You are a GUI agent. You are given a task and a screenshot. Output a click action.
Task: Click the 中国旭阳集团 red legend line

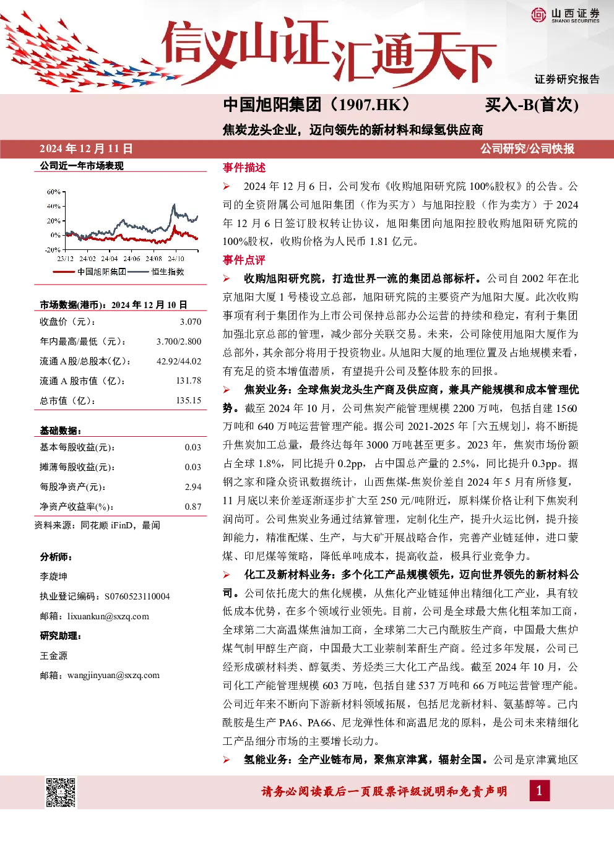pos(65,272)
